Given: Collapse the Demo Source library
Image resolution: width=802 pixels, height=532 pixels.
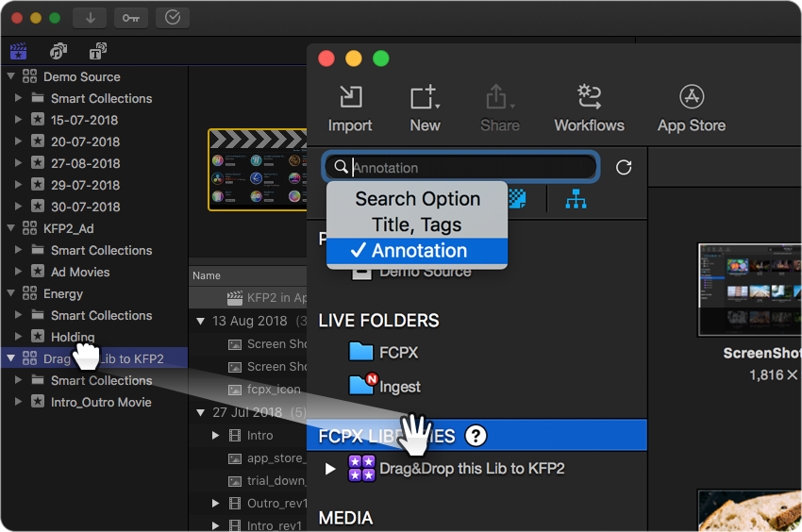Looking at the screenshot, I should [10, 76].
